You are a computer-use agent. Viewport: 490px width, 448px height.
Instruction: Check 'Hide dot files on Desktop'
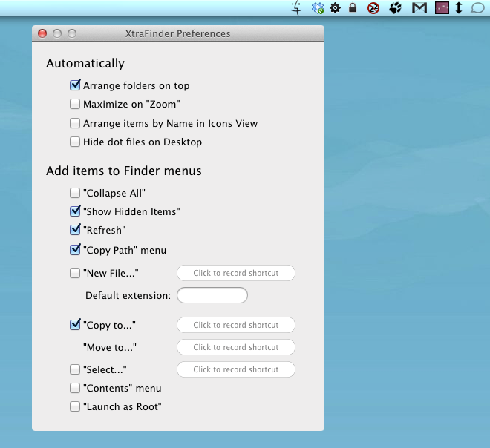(x=75, y=142)
